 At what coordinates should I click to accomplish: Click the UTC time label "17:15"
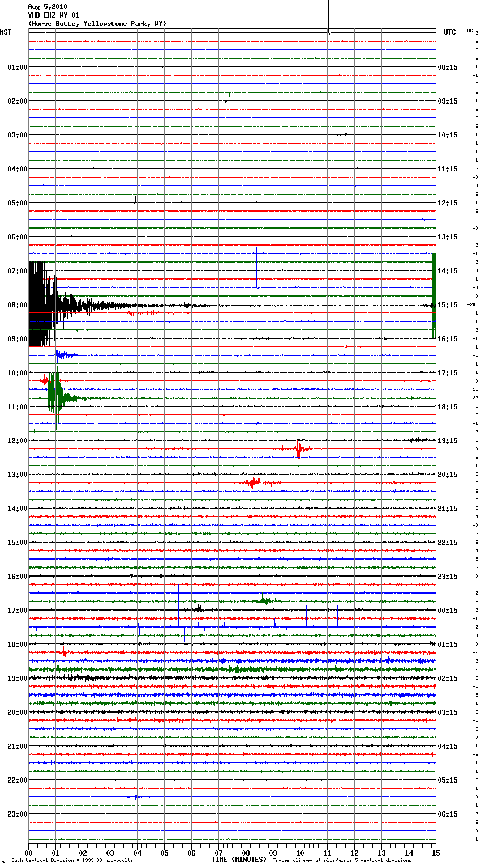[448, 373]
